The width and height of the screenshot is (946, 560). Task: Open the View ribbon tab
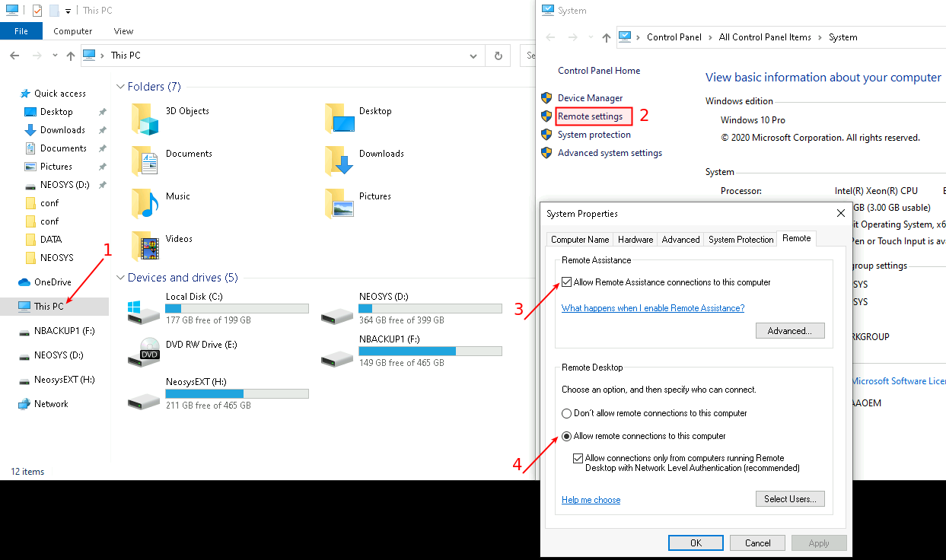(123, 31)
